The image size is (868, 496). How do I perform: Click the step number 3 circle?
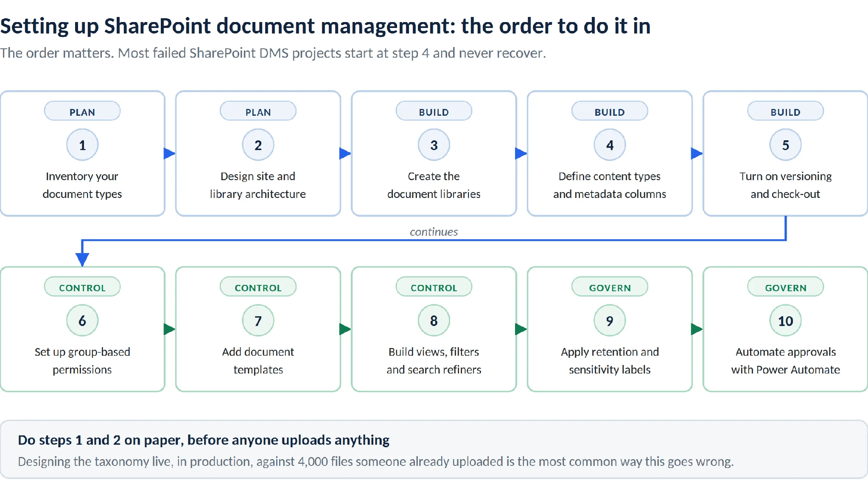coord(434,145)
